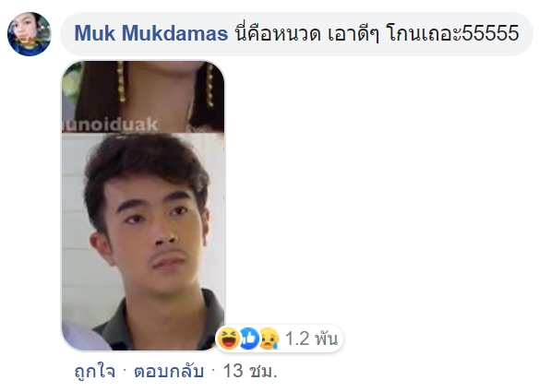Open the 13 ชม. timestamp permalink
The image size is (551, 392).
click(x=250, y=371)
